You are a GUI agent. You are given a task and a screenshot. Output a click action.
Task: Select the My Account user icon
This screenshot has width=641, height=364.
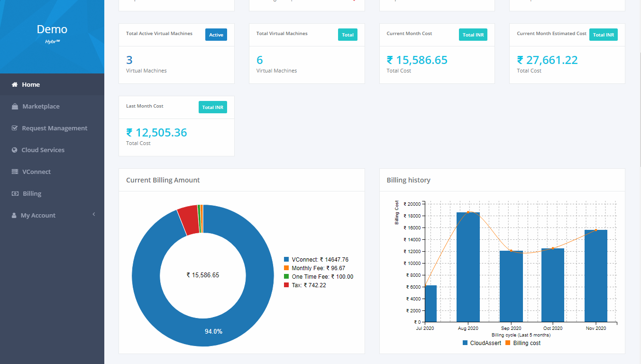(13, 215)
